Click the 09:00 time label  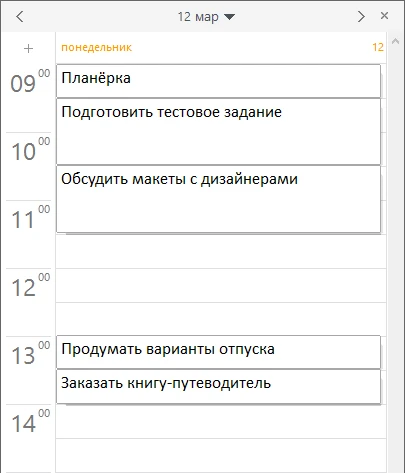pyautogui.click(x=30, y=81)
